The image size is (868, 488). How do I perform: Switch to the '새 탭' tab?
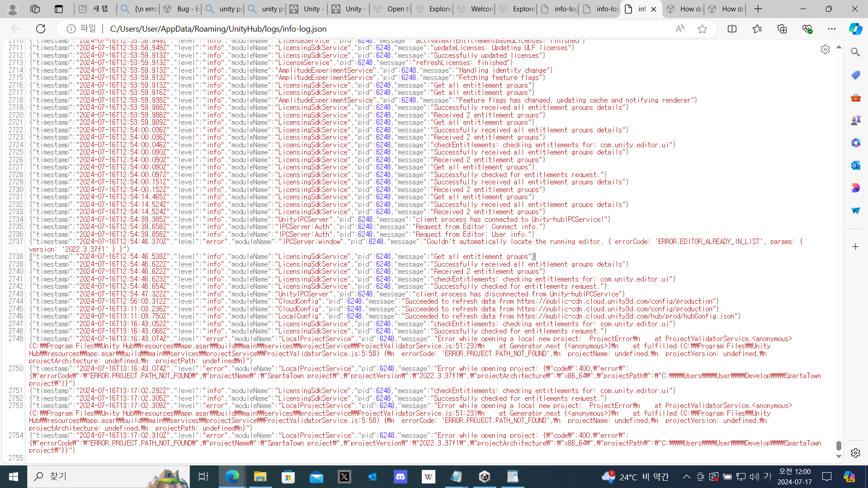(x=94, y=9)
